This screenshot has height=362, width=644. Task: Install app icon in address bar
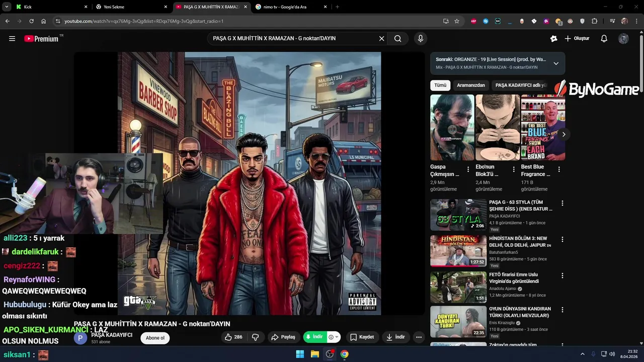click(446, 21)
